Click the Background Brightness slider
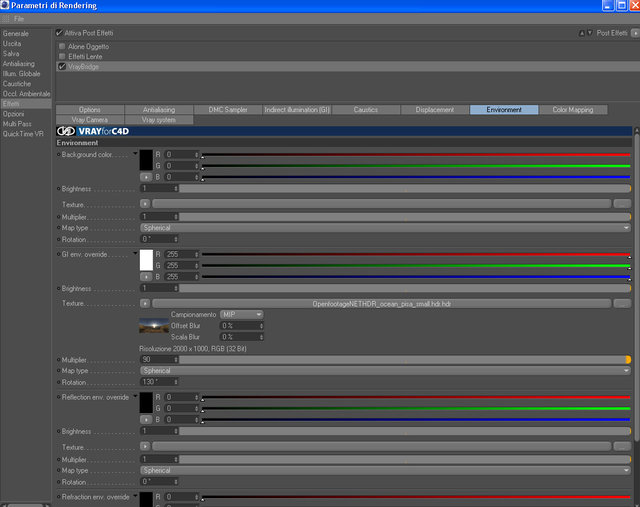This screenshot has height=507, width=640. [405, 189]
